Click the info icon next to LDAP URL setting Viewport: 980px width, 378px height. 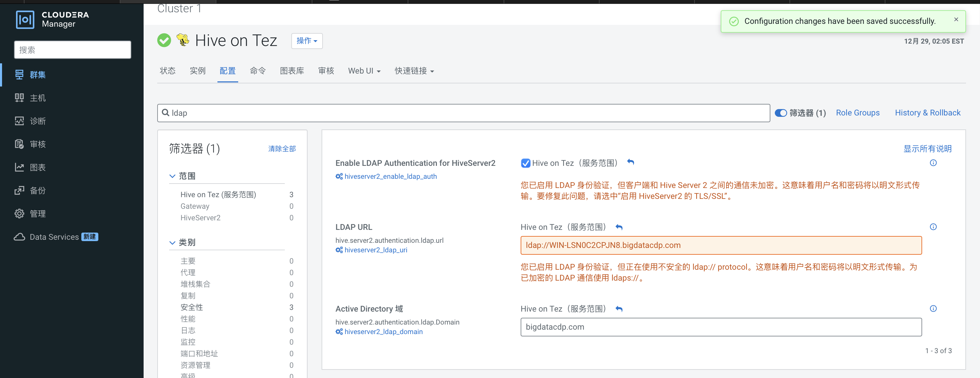click(933, 226)
